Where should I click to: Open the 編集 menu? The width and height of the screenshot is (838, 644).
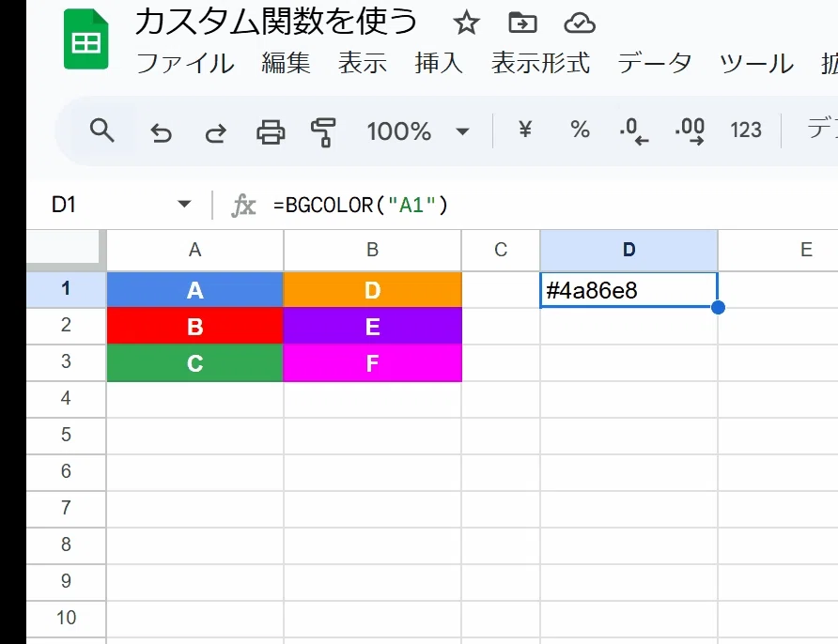286,63
